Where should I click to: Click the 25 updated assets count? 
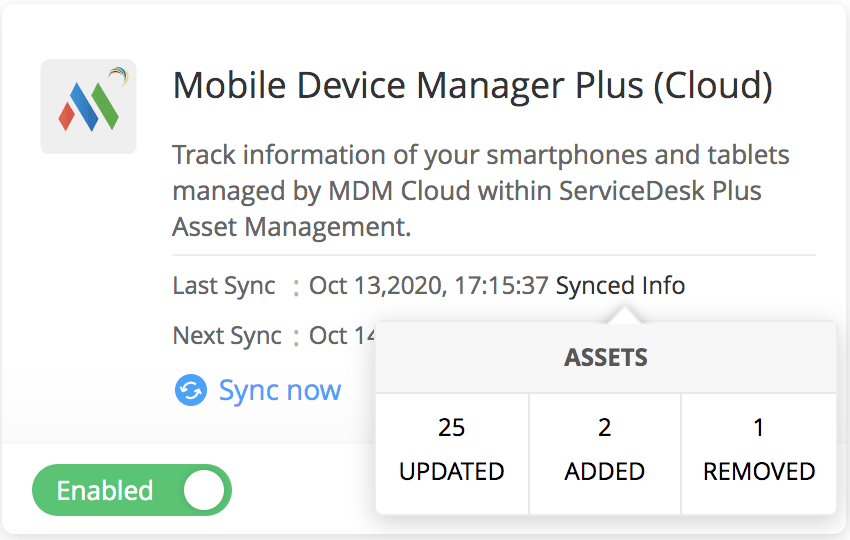tap(452, 428)
